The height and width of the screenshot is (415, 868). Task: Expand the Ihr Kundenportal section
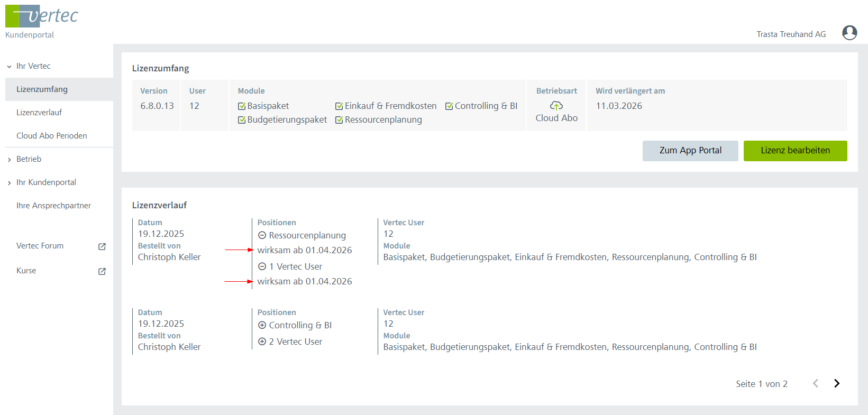10,183
